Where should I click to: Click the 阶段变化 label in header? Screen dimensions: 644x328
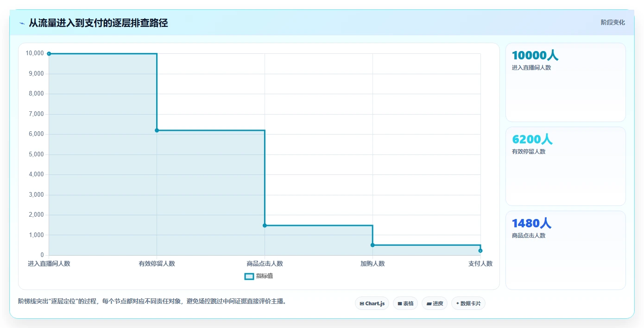point(613,22)
